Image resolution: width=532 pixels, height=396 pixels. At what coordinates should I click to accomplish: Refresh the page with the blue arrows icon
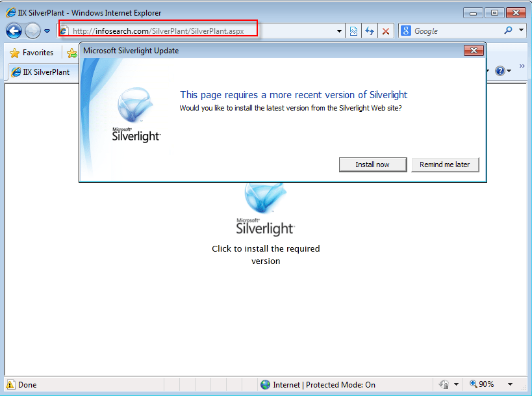370,31
